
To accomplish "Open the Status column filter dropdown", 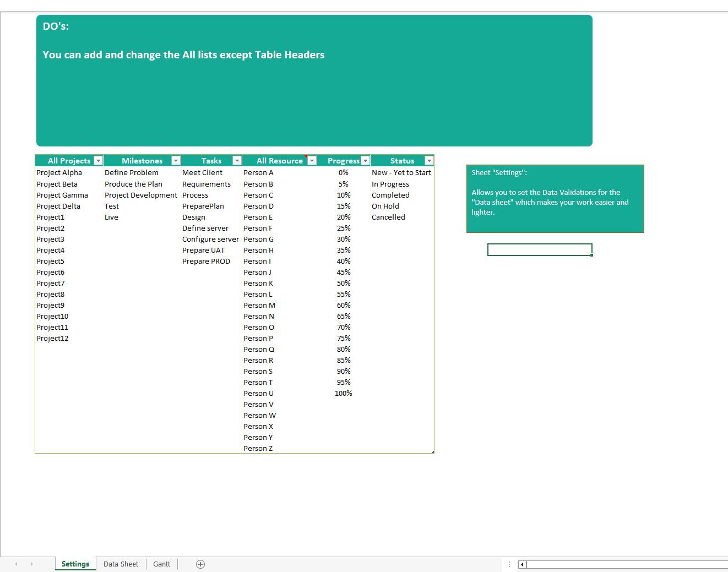I will (x=429, y=161).
